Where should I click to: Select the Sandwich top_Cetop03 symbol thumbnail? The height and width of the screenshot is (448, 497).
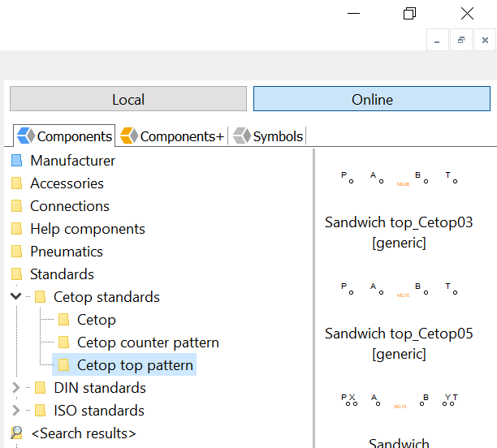pos(399,179)
